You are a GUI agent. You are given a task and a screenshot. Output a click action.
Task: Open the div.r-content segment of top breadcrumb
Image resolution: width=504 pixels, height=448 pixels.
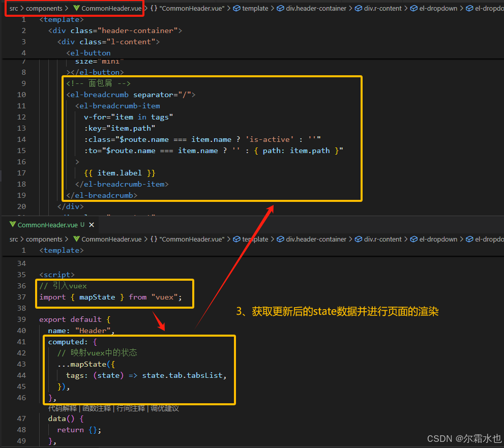383,8
